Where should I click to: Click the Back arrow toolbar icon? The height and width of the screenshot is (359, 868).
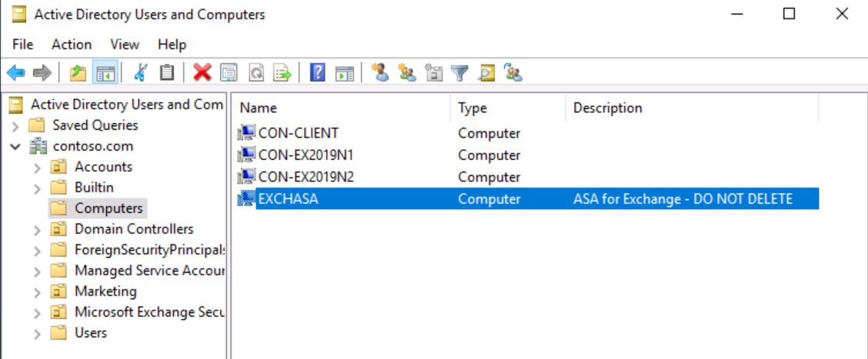(x=15, y=72)
